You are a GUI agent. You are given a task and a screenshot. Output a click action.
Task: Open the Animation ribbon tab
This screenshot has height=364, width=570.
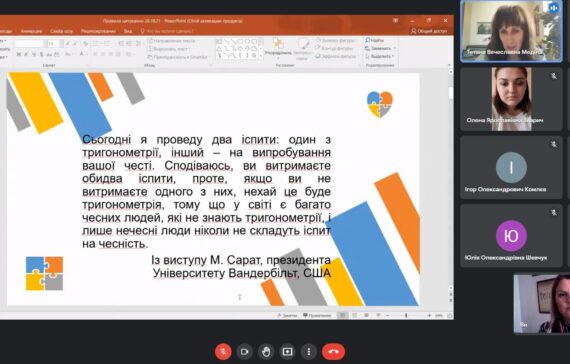pos(31,31)
